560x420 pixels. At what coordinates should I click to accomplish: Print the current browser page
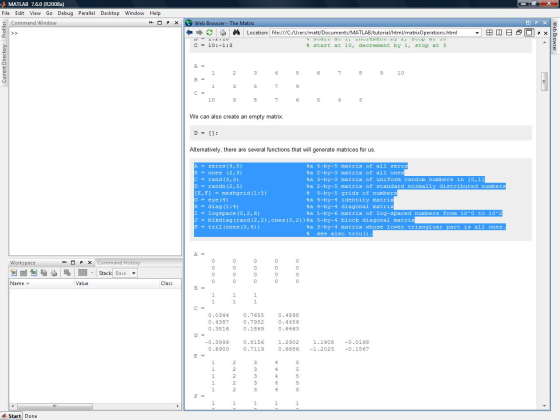(223, 32)
